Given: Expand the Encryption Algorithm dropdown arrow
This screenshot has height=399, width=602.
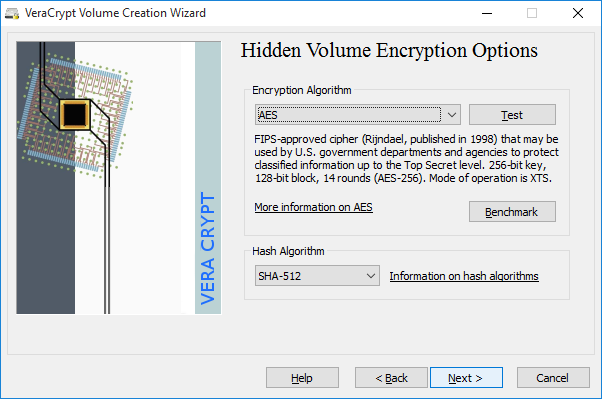Looking at the screenshot, I should (452, 115).
